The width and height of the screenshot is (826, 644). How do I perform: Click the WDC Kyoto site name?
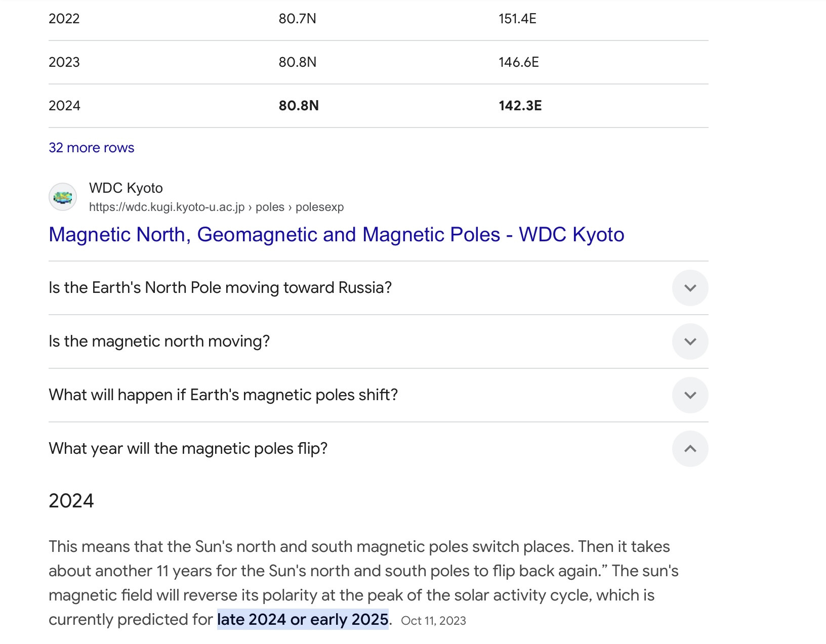[x=126, y=188]
